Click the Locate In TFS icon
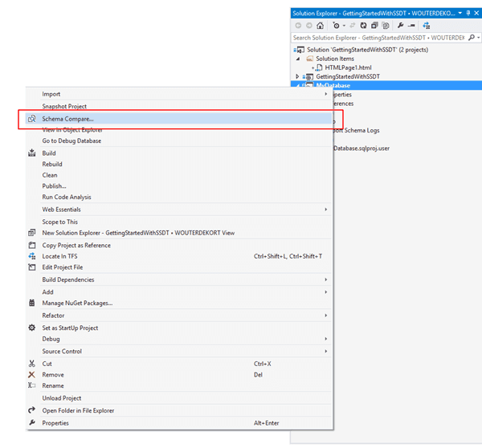 pyautogui.click(x=32, y=256)
